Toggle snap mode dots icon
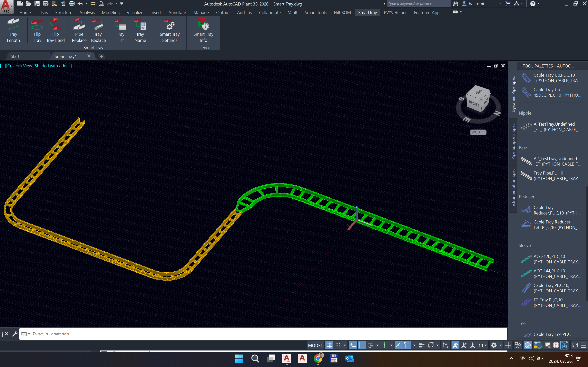Image resolution: width=588 pixels, height=367 pixels. point(338,345)
